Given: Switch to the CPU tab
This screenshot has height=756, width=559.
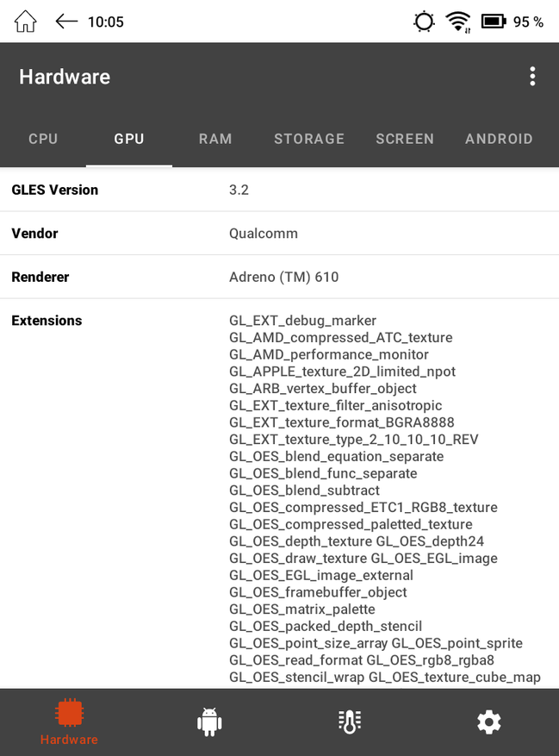Looking at the screenshot, I should point(43,139).
